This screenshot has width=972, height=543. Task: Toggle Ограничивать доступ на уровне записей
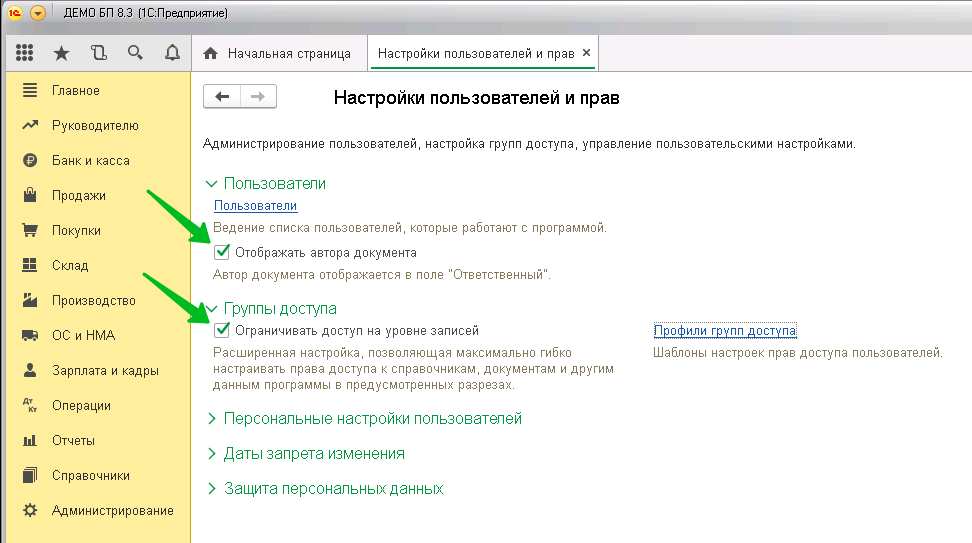click(222, 330)
